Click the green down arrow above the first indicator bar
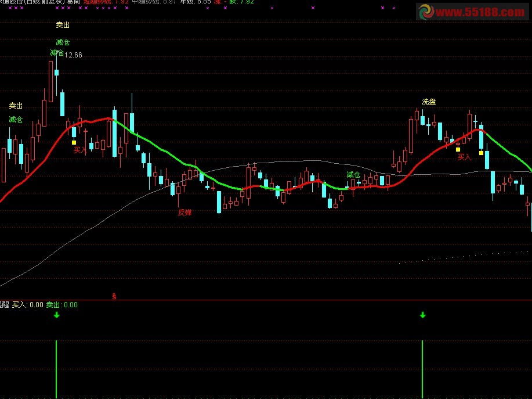 tap(57, 315)
